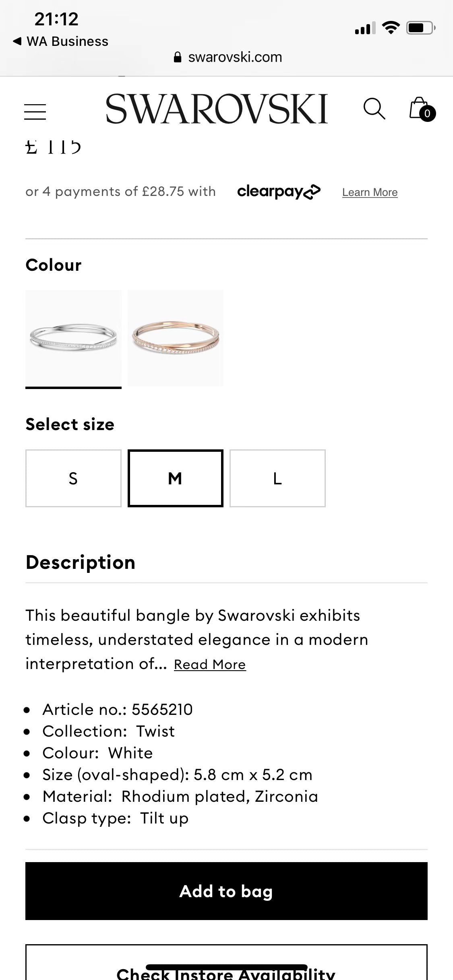Tap the swarovski.com address bar
Viewport: 453px width, 980px height.
(x=235, y=57)
